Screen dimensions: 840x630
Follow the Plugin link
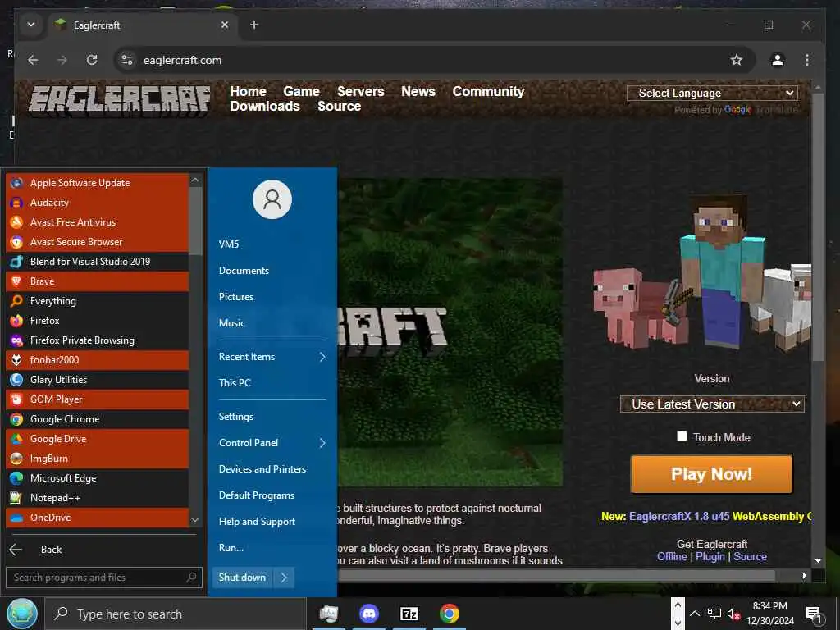pyautogui.click(x=710, y=557)
